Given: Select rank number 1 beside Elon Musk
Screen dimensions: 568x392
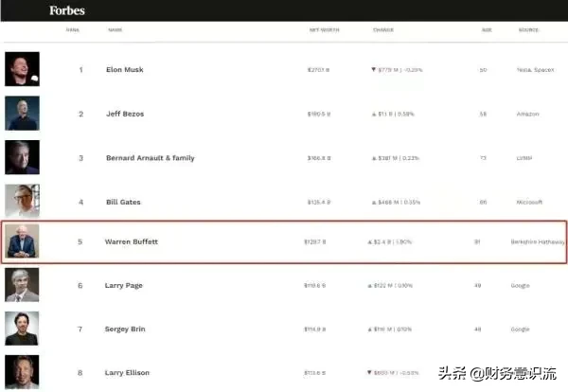Looking at the screenshot, I should (x=80, y=69).
